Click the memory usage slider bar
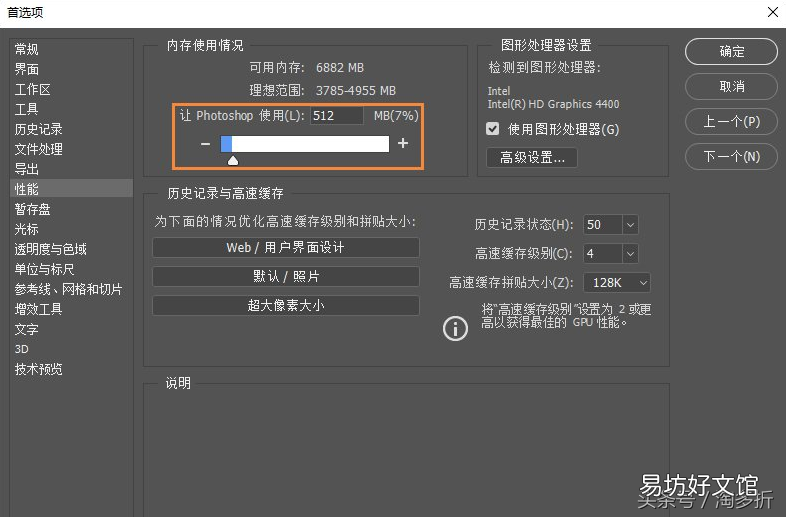The height and width of the screenshot is (517, 786). [x=305, y=144]
